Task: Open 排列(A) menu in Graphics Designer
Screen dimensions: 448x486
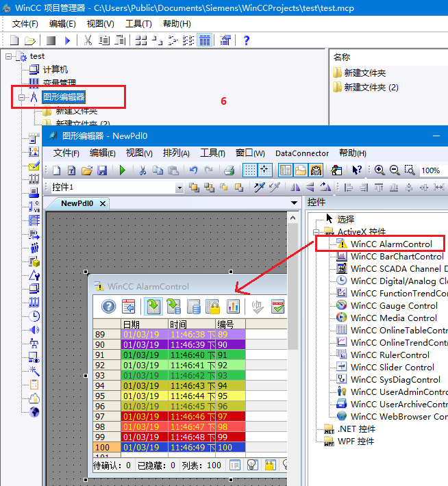Action: tap(176, 153)
